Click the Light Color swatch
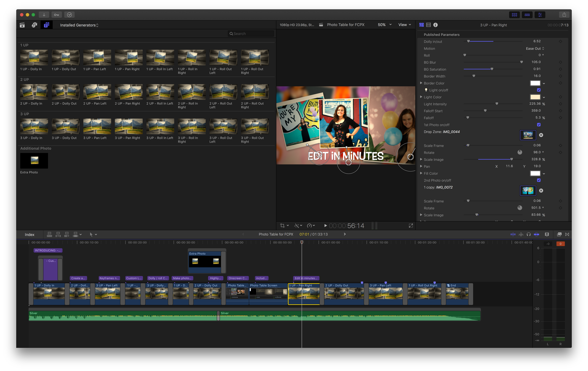This screenshot has width=588, height=371. point(535,97)
